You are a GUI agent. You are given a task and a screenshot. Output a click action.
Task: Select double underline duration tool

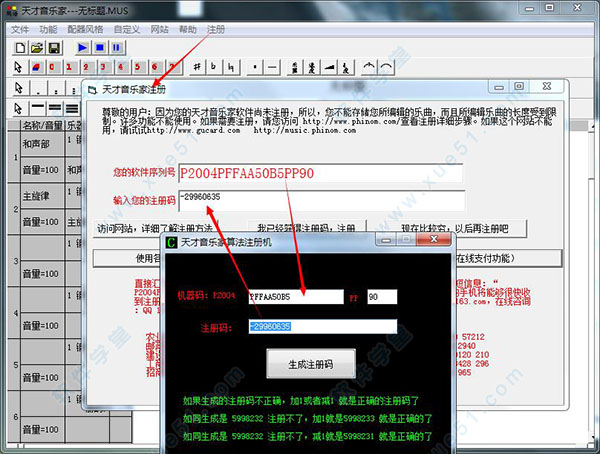click(x=55, y=108)
